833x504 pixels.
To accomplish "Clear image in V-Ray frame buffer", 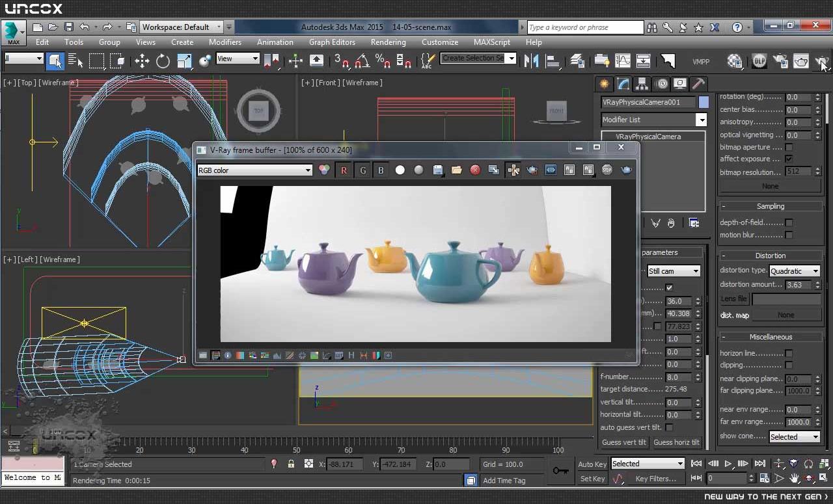I will point(476,170).
